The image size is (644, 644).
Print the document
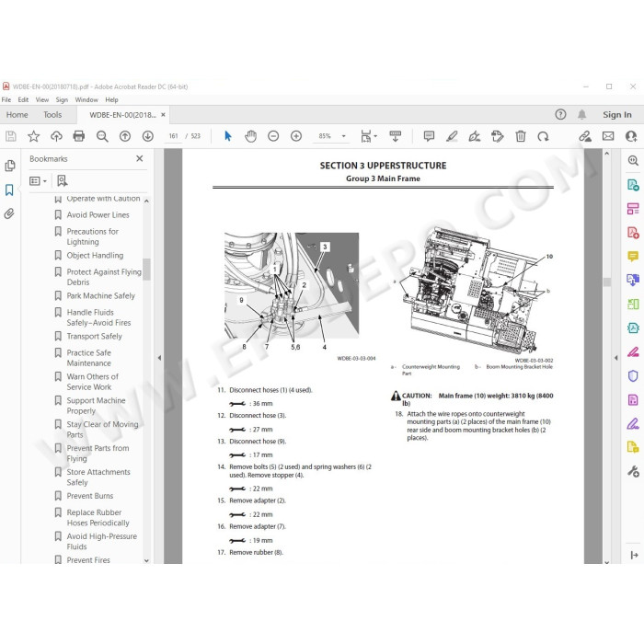tap(79, 136)
